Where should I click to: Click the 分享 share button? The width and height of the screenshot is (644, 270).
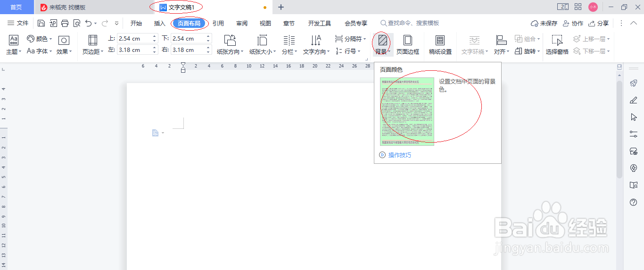(598, 23)
